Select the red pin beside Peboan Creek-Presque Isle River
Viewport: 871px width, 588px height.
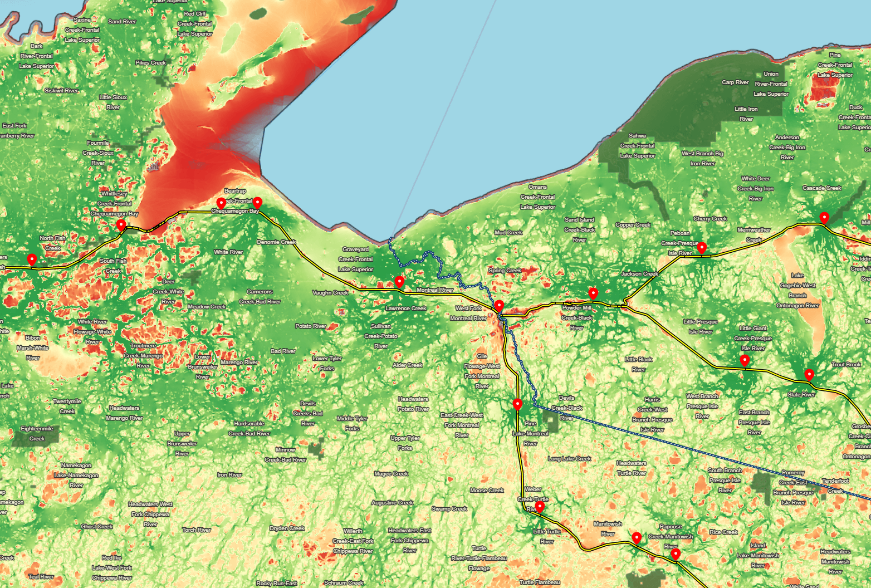click(702, 248)
